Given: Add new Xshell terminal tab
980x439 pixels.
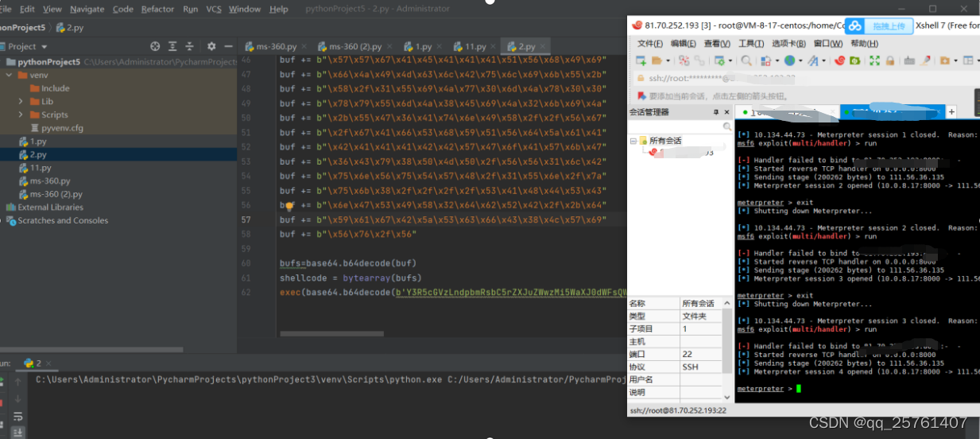Looking at the screenshot, I should point(951,111).
